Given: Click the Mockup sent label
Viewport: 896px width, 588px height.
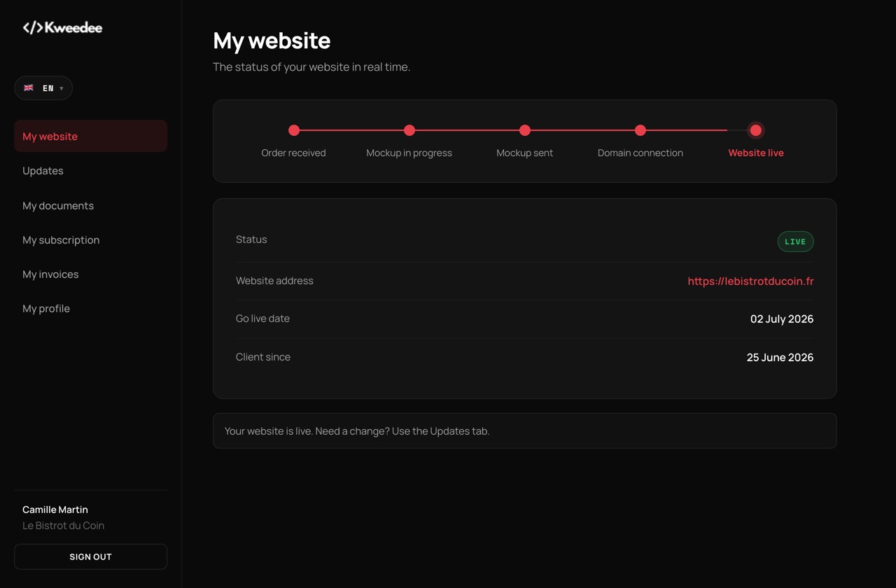Looking at the screenshot, I should (525, 153).
